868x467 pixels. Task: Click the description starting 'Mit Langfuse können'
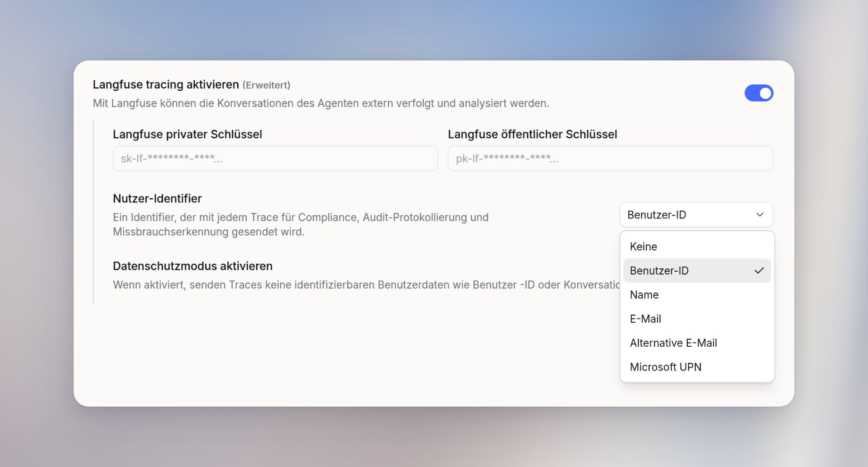(321, 103)
